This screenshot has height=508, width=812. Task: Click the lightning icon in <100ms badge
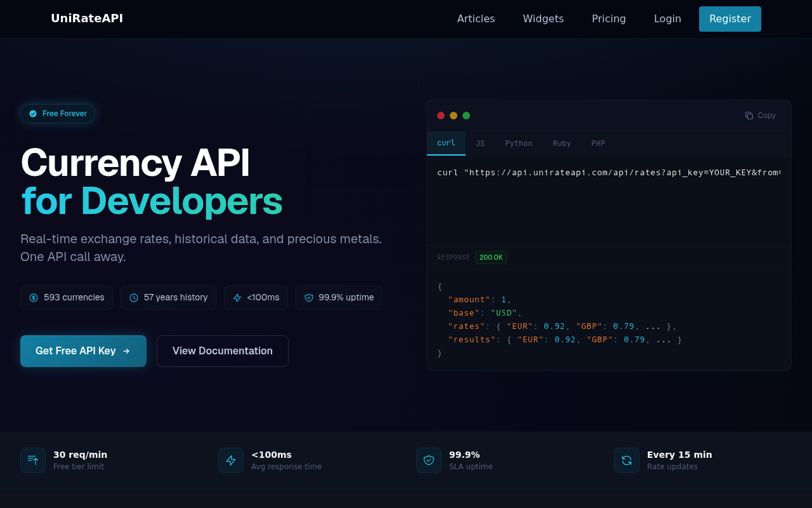pyautogui.click(x=237, y=298)
